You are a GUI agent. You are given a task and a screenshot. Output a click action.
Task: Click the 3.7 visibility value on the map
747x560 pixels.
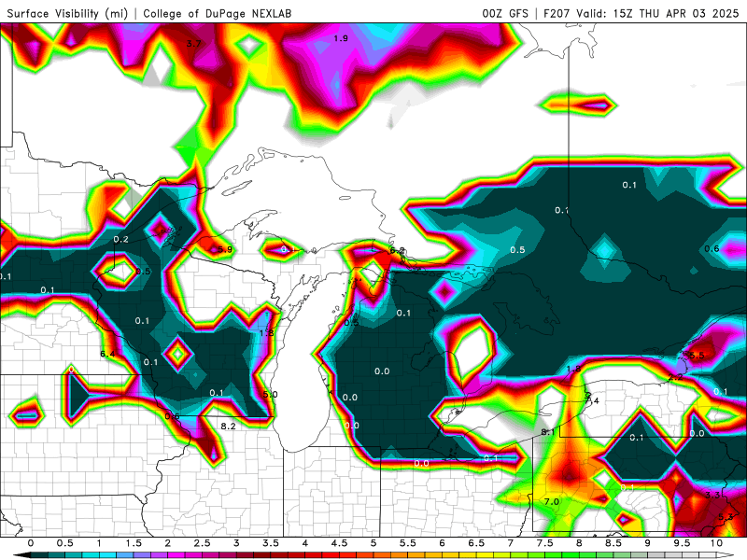[x=193, y=44]
